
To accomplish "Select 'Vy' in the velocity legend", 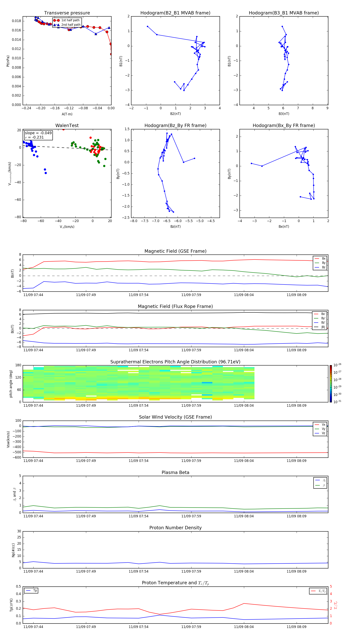I will [x=320, y=429].
